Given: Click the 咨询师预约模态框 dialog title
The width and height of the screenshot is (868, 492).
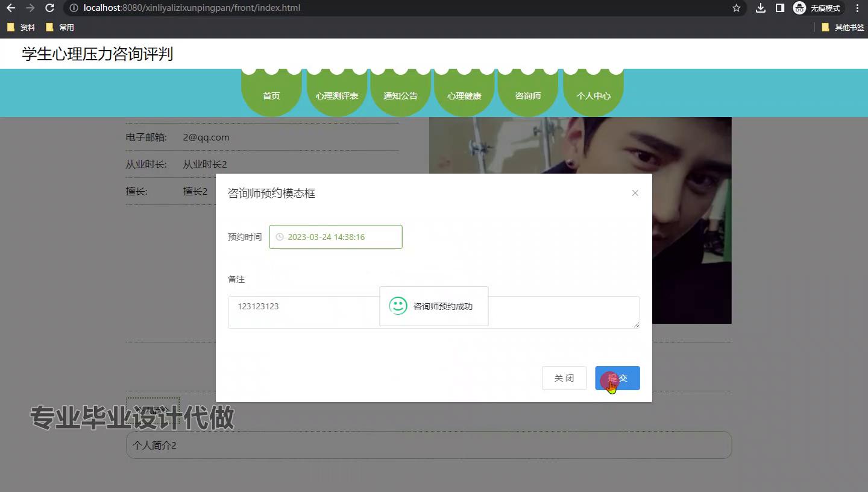Looking at the screenshot, I should tap(271, 194).
